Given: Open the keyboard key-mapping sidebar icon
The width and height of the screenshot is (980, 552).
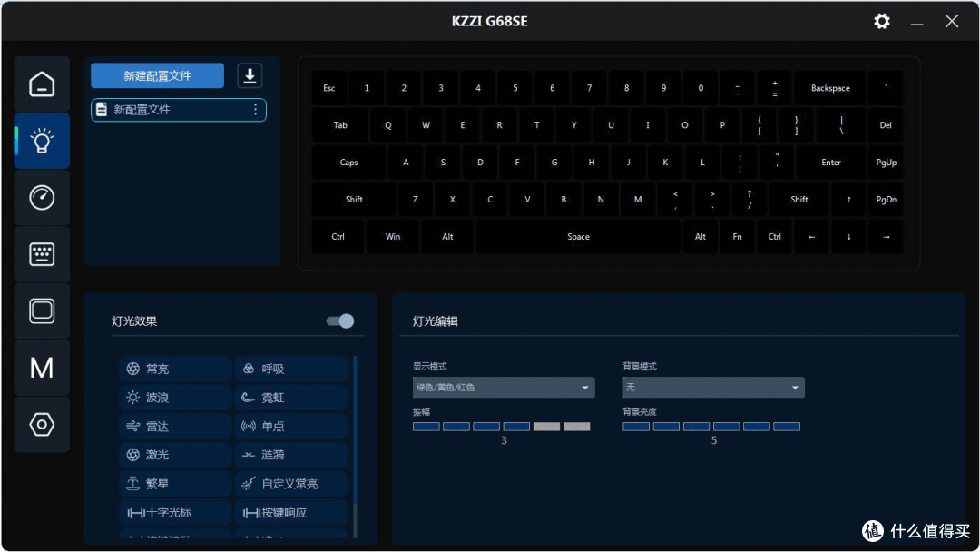Looking at the screenshot, I should (x=42, y=254).
